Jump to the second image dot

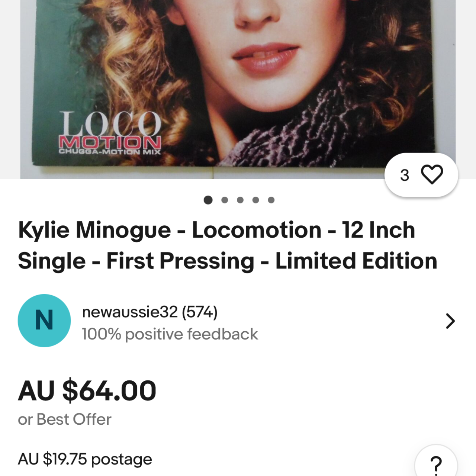tap(225, 200)
